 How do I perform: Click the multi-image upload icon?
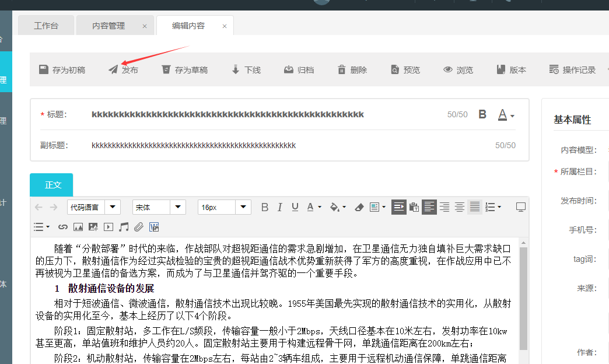click(93, 227)
